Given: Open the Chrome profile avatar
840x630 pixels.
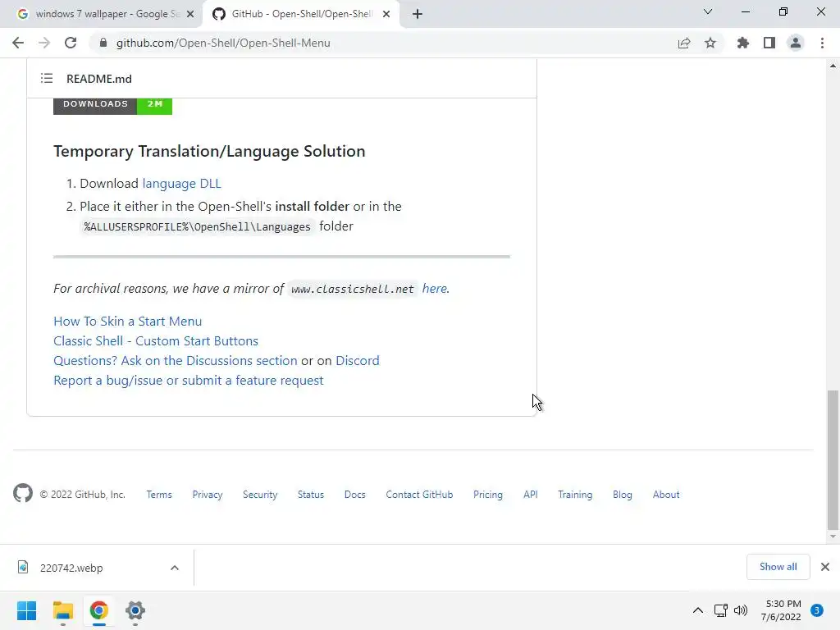Looking at the screenshot, I should point(796,43).
